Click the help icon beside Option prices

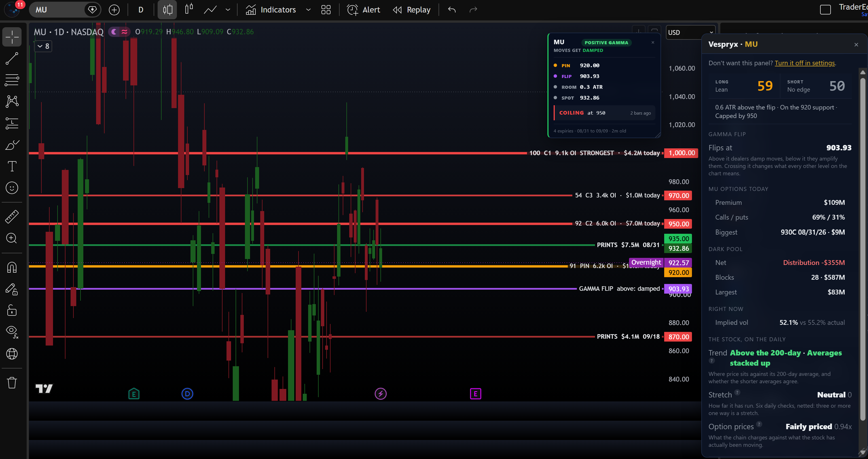[x=759, y=424]
